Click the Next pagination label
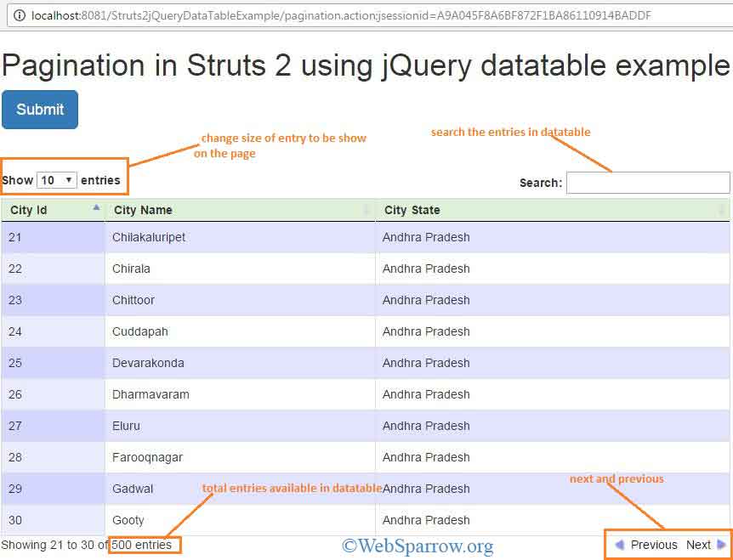Screen dimensions: 733x560 point(698,545)
